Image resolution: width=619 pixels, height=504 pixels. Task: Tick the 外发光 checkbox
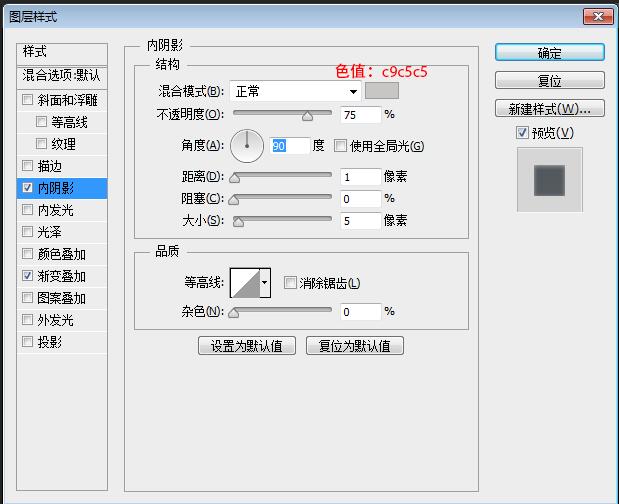(x=27, y=319)
